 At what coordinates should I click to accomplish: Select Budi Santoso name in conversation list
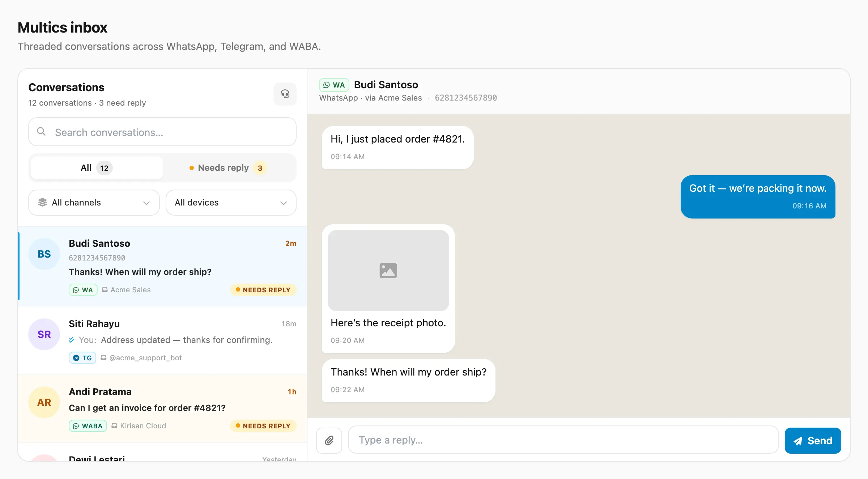99,243
